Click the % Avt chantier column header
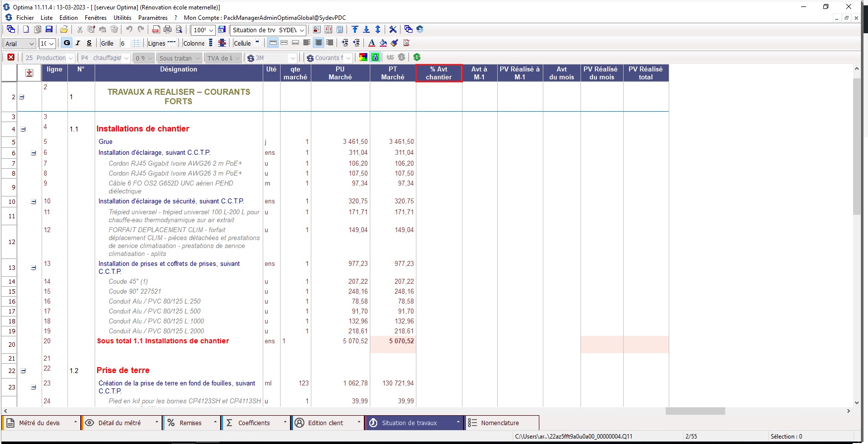Image resolution: width=868 pixels, height=444 pixels. tap(439, 73)
